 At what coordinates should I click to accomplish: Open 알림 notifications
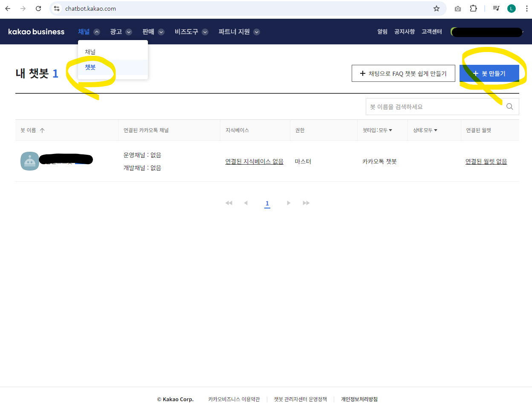pyautogui.click(x=382, y=32)
